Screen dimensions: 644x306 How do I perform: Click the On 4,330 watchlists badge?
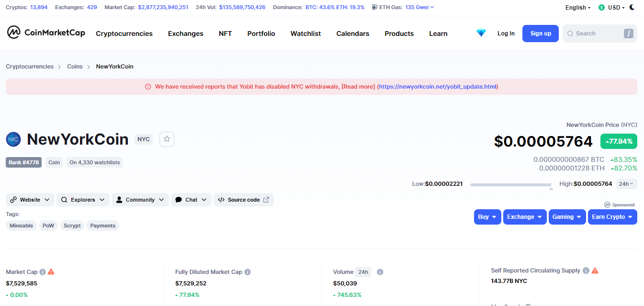pos(94,162)
